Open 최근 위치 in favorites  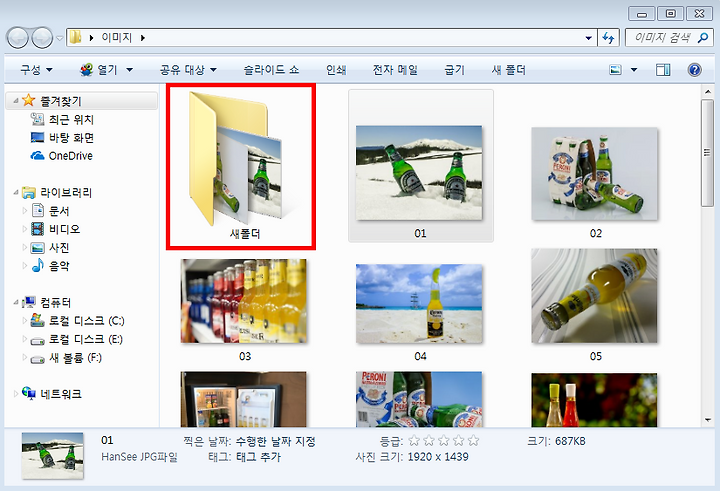point(71,119)
